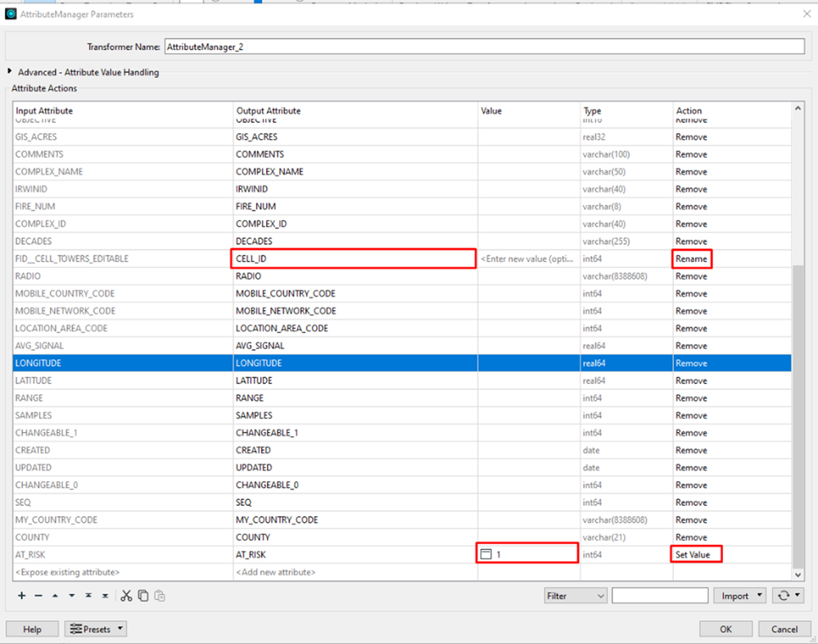Add a new attribute row with plus icon
Viewport: 818px width, 644px height.
[22, 596]
